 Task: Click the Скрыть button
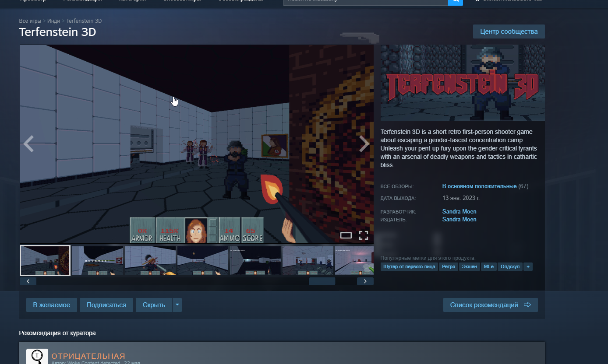(x=154, y=305)
